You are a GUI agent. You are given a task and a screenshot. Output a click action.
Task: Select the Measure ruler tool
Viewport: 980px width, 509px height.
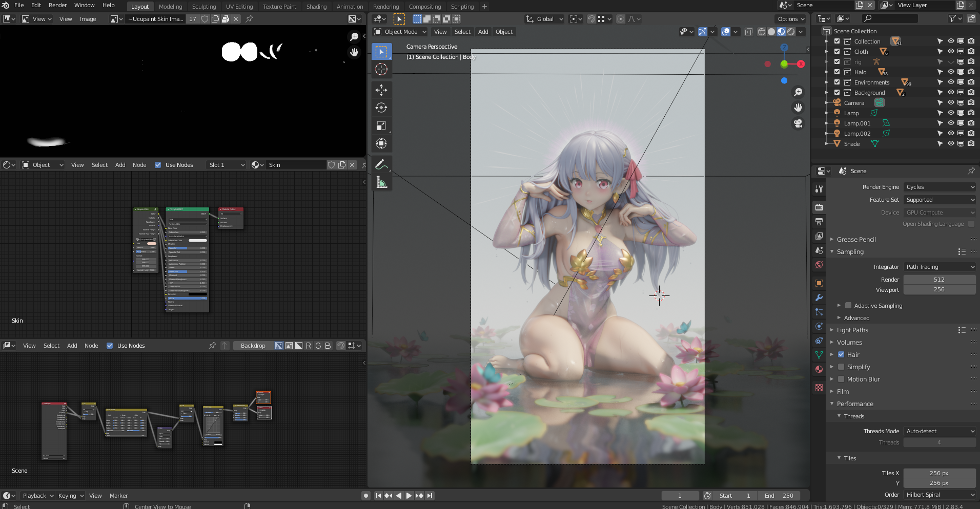click(x=381, y=182)
